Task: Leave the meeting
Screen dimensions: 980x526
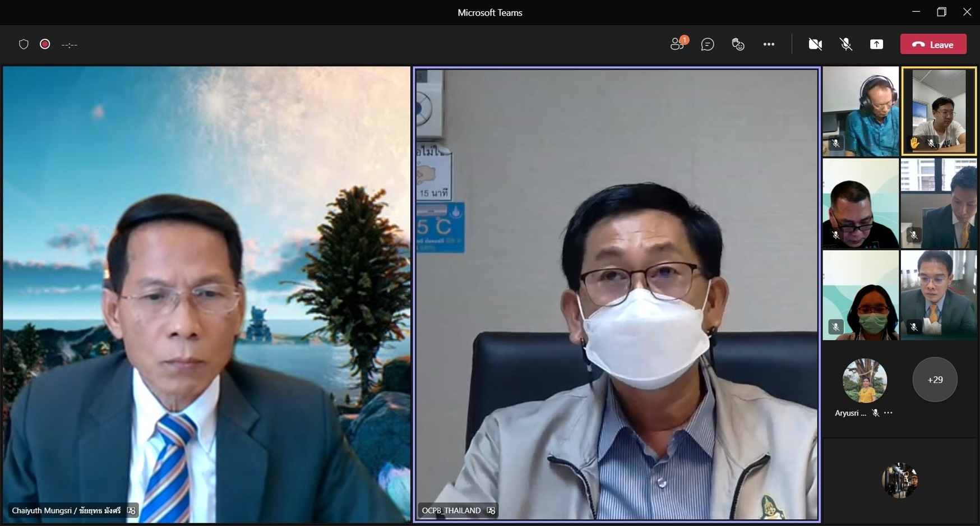Action: pyautogui.click(x=933, y=44)
